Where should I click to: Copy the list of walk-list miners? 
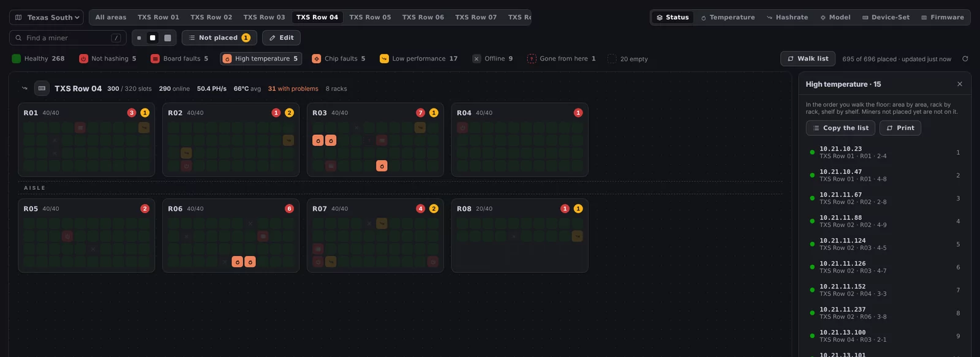click(841, 128)
